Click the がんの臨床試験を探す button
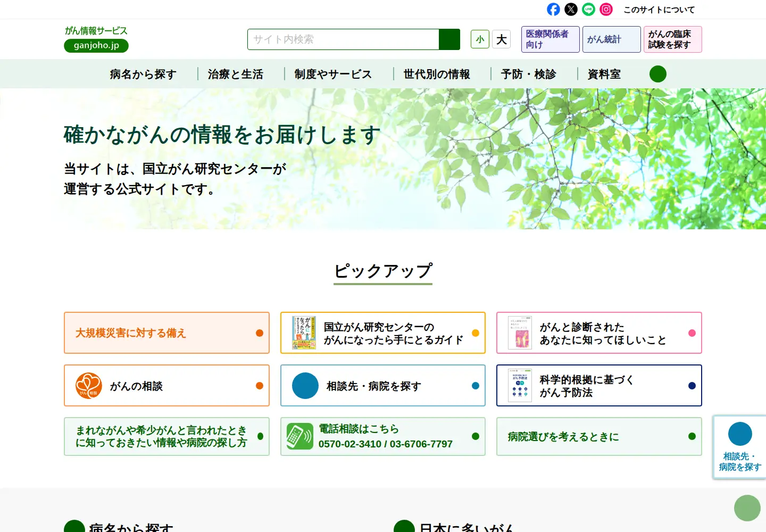The image size is (766, 532). pyautogui.click(x=673, y=39)
